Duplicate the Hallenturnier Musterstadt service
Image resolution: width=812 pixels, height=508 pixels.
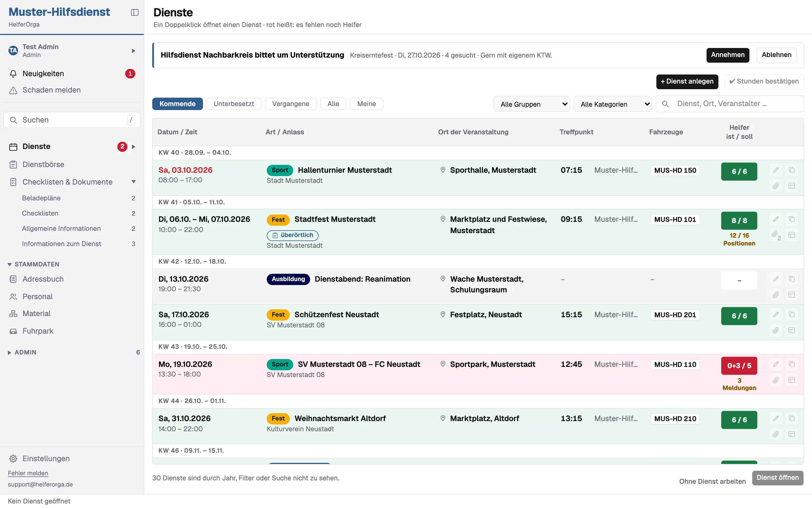pyautogui.click(x=791, y=170)
